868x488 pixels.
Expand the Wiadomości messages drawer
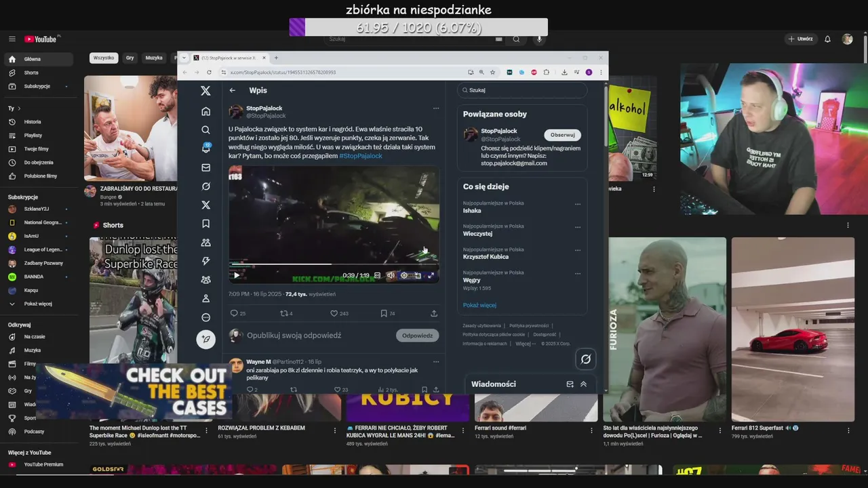(x=583, y=384)
